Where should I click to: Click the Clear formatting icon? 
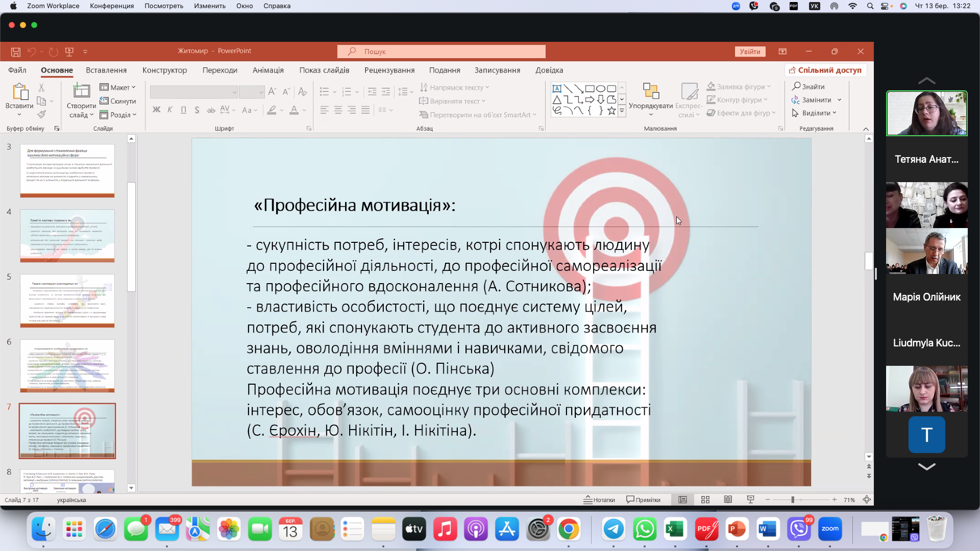pos(303,92)
